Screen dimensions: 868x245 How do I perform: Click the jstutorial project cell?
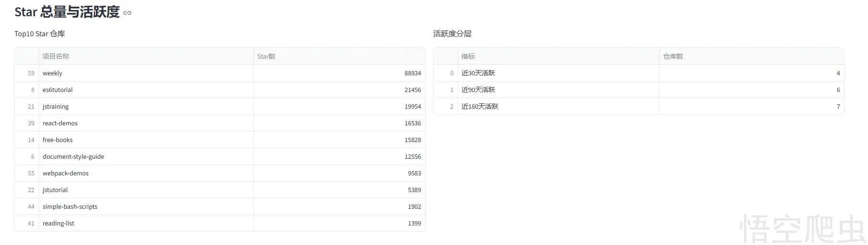click(55, 190)
